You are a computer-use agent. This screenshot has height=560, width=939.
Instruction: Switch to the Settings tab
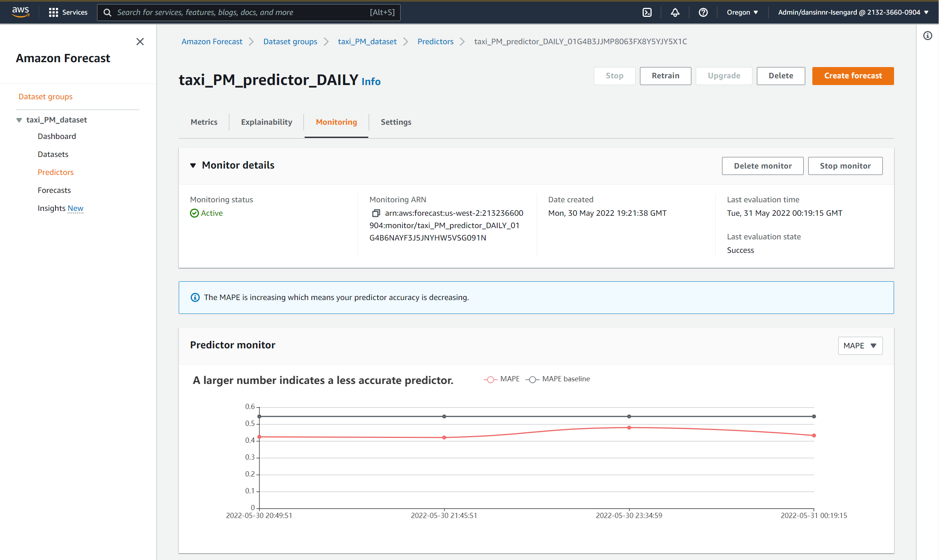396,122
